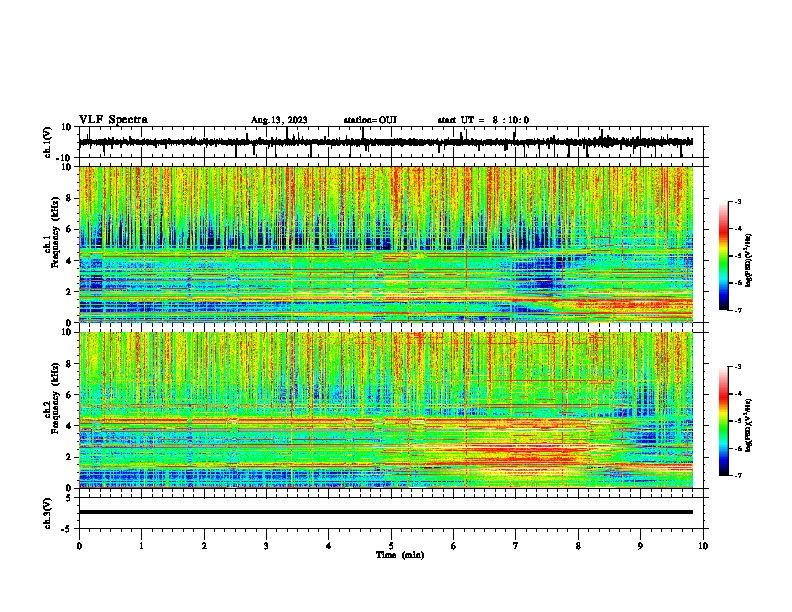Click the "station=OUI" header text
Image resolution: width=792 pixels, height=612 pixels.
pyautogui.click(x=370, y=120)
